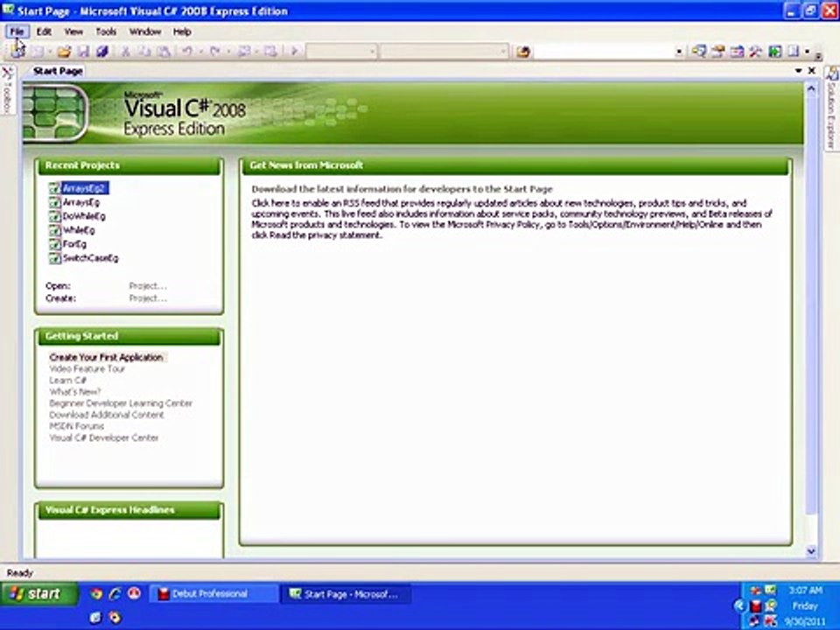Click the New Project toolbar icon

click(x=18, y=52)
